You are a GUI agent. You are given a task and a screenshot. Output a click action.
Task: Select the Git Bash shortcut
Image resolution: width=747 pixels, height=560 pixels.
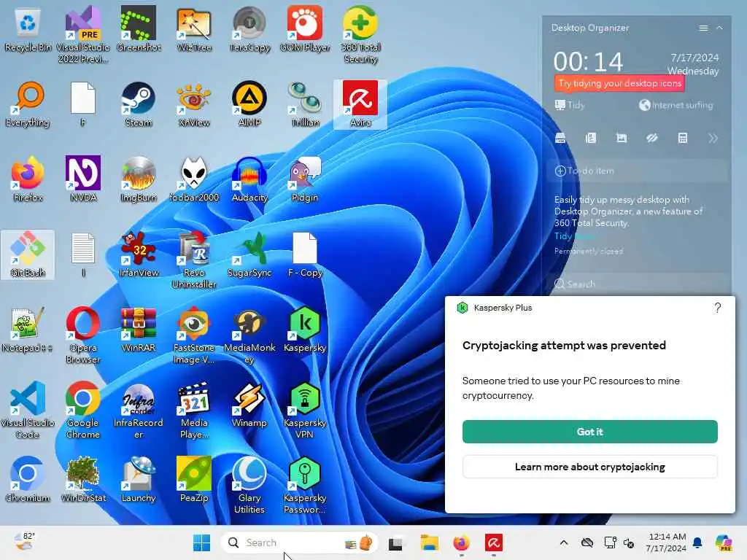pos(28,254)
